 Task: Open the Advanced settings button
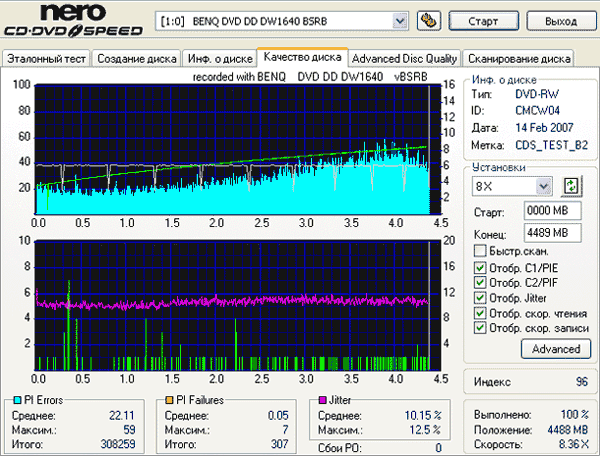click(556, 349)
